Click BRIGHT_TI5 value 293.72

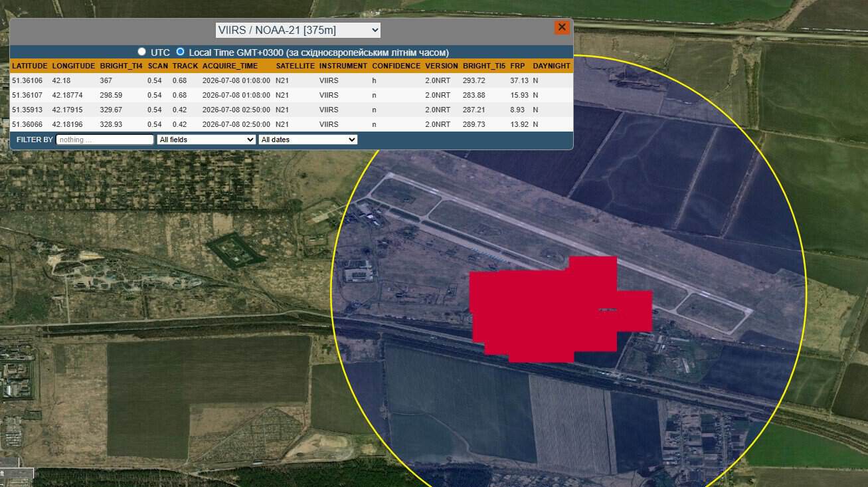tap(474, 80)
